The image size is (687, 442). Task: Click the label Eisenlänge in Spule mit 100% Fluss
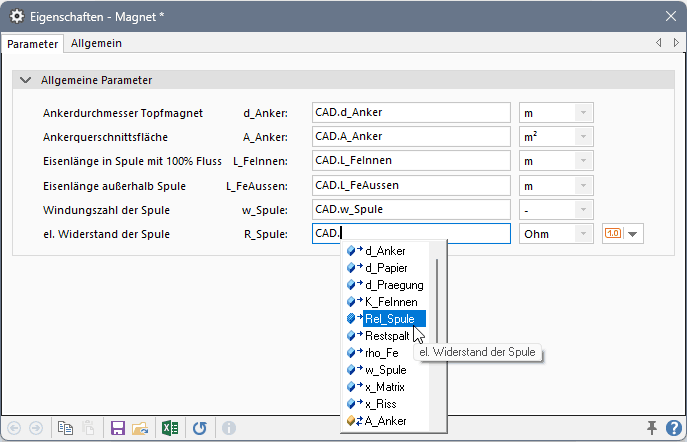coord(132,161)
